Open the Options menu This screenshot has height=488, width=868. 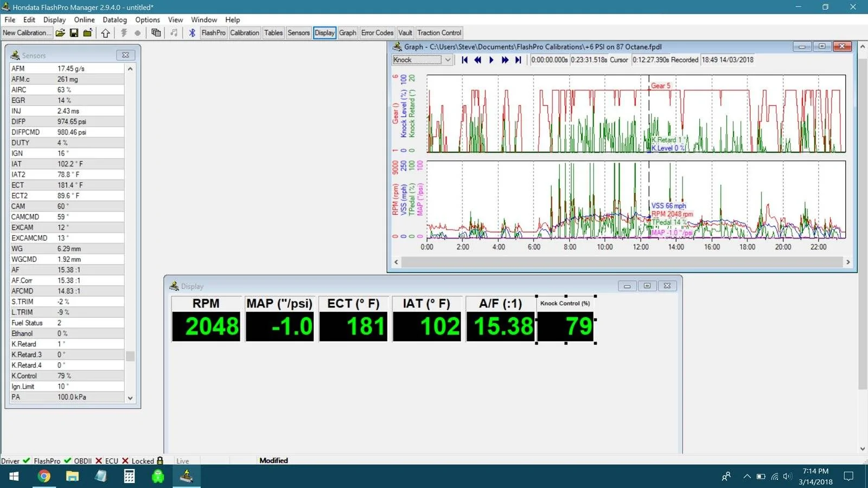pos(148,20)
